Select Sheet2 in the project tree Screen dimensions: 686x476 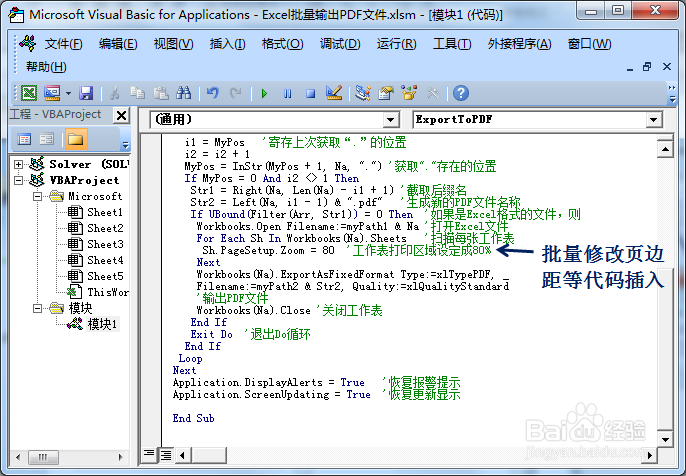click(96, 228)
